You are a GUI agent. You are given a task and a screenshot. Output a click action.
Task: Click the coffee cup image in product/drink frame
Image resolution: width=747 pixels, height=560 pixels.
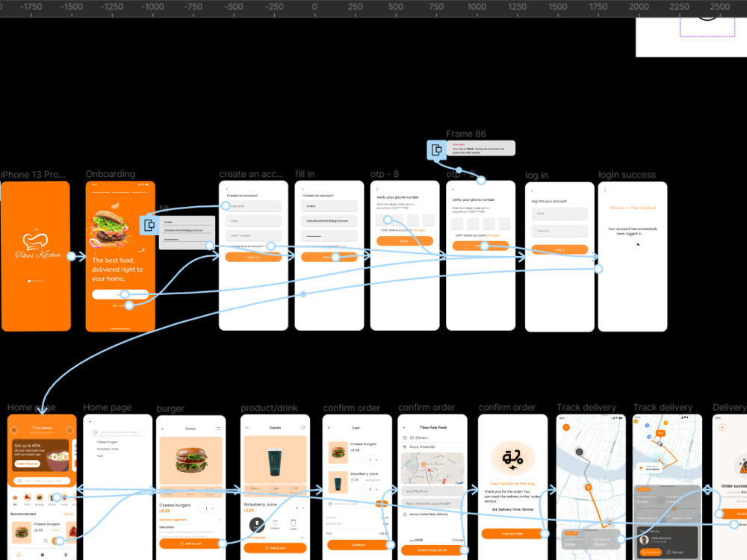click(275, 462)
